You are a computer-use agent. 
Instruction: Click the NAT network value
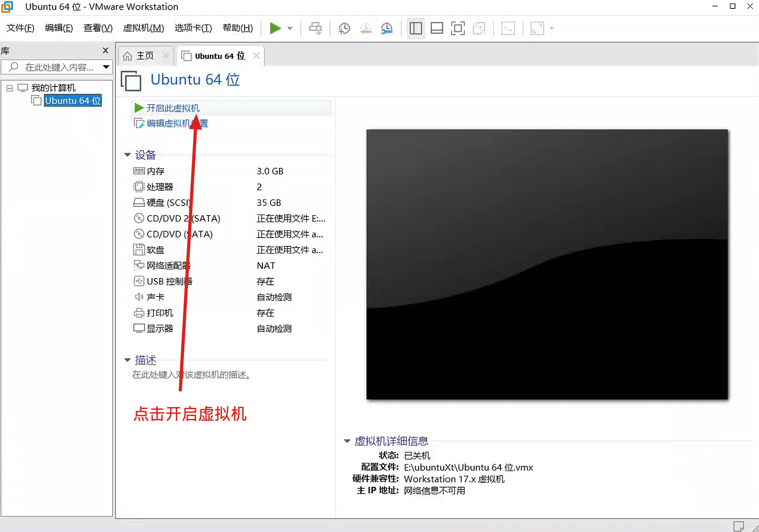[266, 266]
